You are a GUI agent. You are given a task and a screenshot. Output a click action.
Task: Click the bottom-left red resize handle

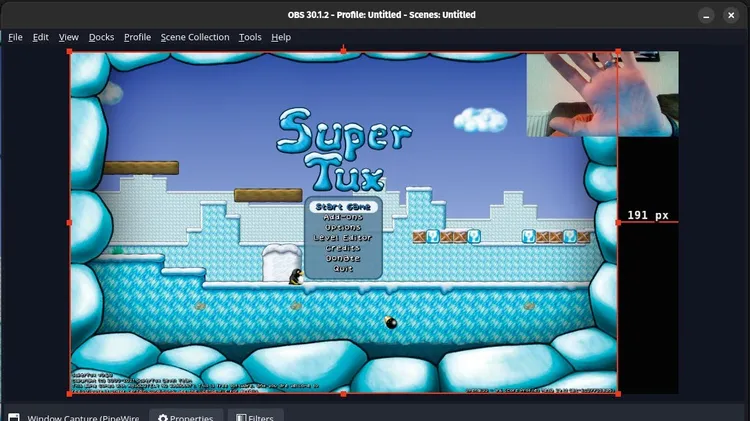70,394
